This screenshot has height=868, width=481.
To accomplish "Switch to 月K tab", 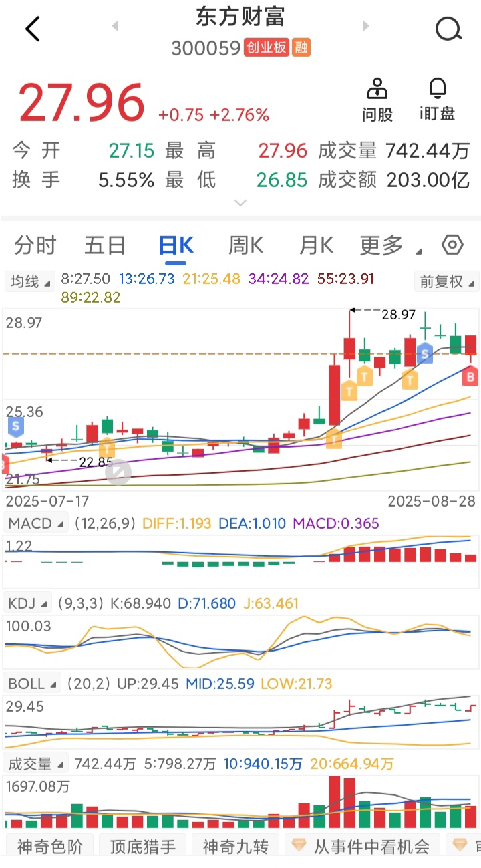I will [316, 246].
